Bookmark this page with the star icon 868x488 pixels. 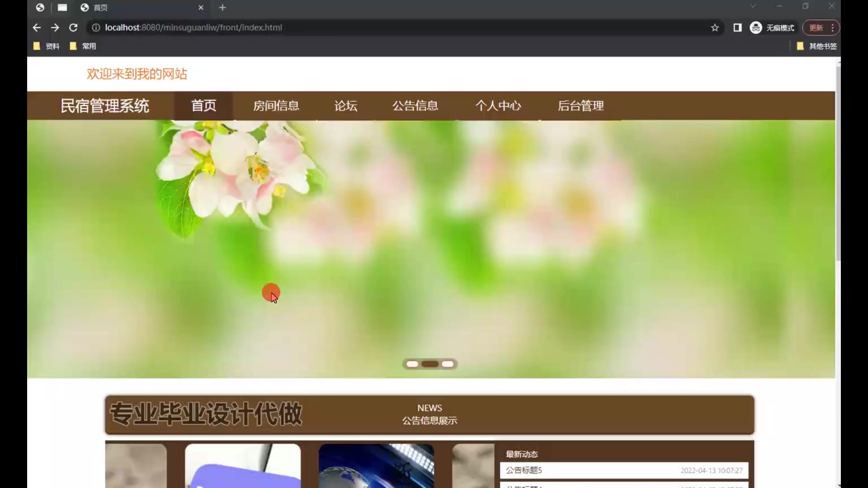pos(715,28)
